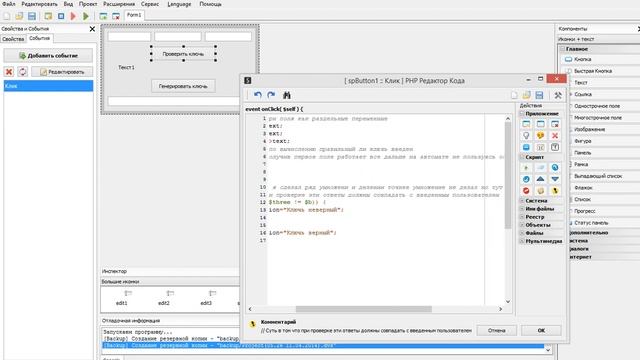Click the green Run triangle in main toolbar

[86, 16]
